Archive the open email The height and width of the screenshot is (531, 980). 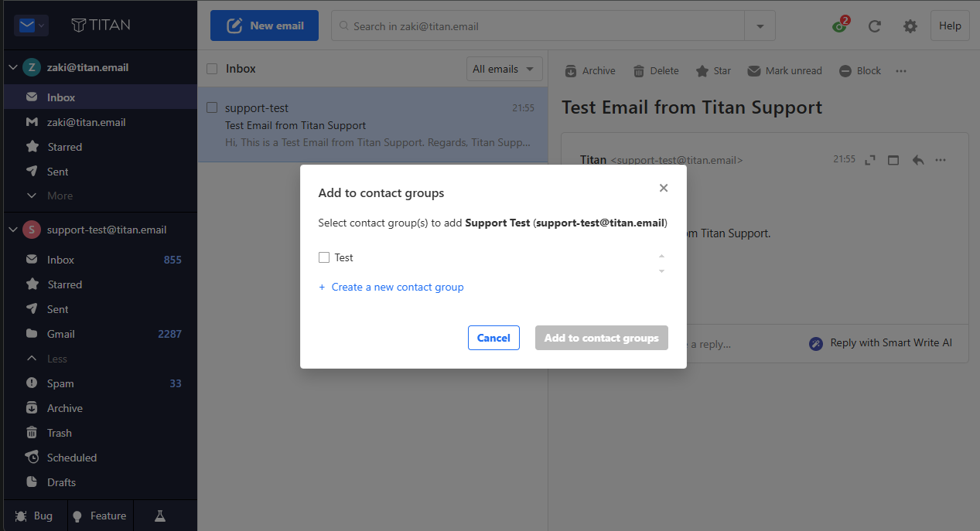(x=590, y=71)
